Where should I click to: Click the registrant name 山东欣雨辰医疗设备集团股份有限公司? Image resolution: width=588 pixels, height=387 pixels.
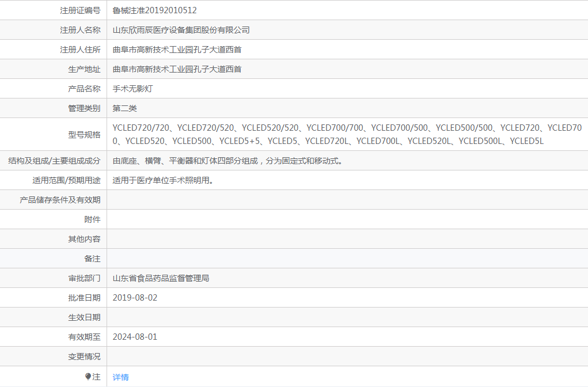coord(181,30)
